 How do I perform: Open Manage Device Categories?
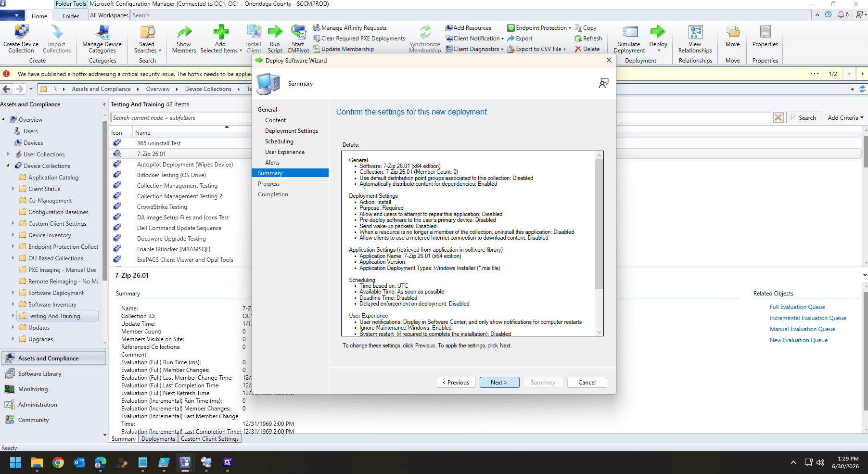[102, 38]
